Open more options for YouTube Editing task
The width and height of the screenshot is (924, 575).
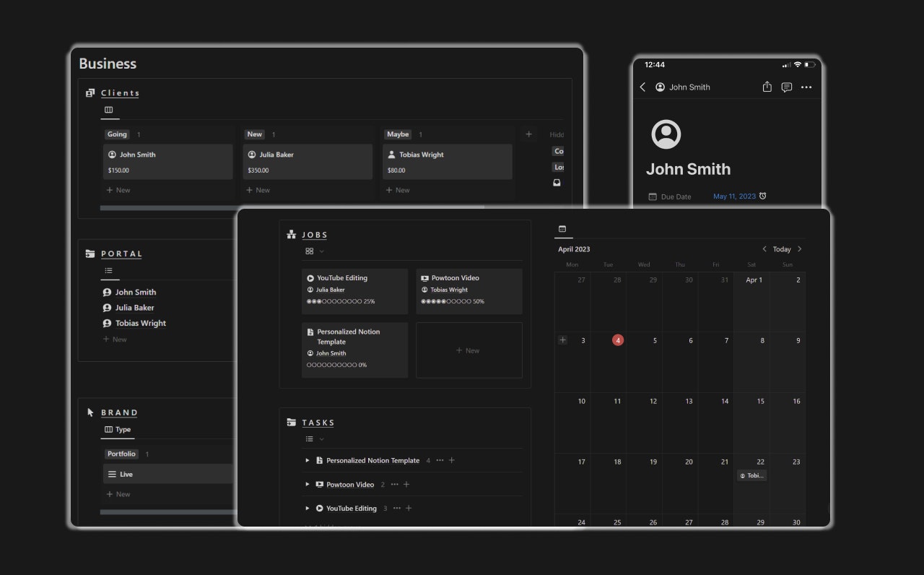(x=397, y=508)
